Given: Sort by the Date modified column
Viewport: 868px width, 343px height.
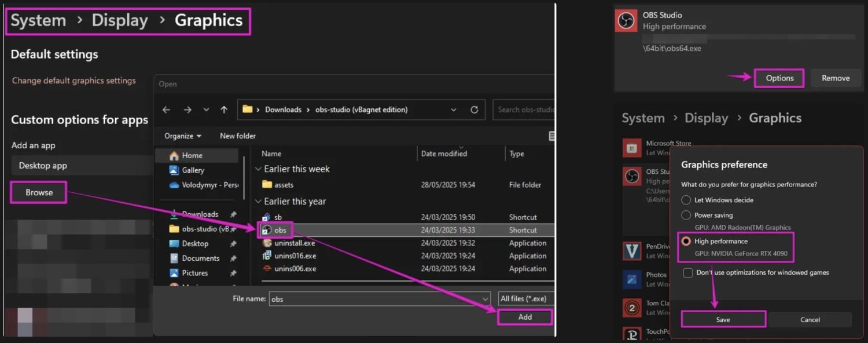Looking at the screenshot, I should pos(444,154).
